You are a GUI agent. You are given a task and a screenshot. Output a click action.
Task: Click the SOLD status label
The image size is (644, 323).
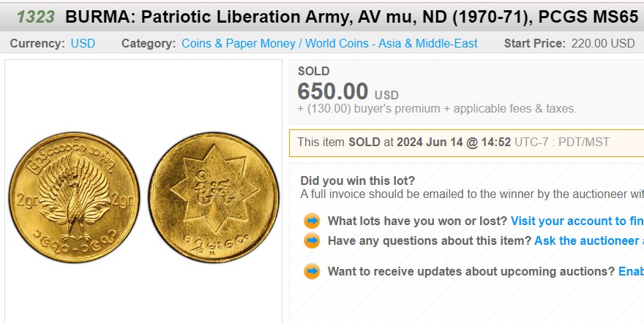(314, 72)
